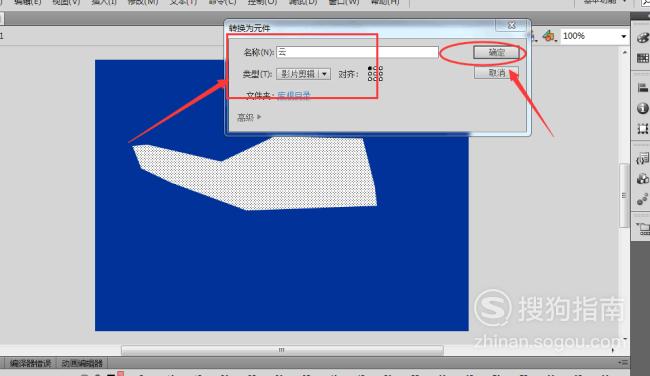
Task: Open the Components panel icon
Action: pos(643,179)
